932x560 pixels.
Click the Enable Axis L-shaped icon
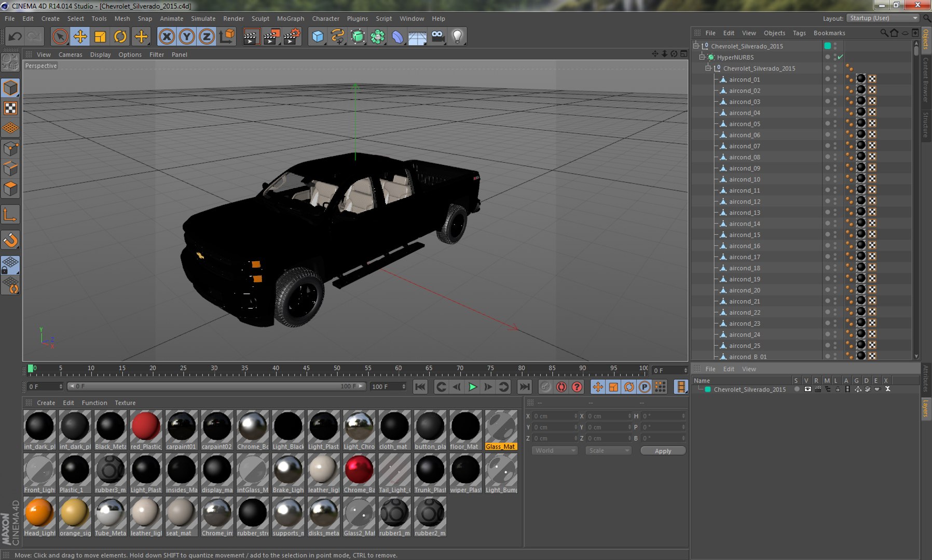pos(10,215)
